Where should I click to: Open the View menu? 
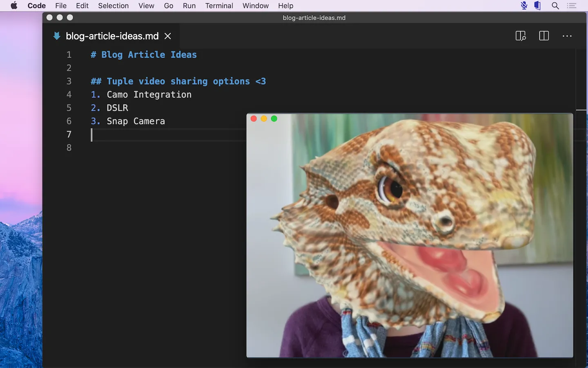[x=146, y=6]
